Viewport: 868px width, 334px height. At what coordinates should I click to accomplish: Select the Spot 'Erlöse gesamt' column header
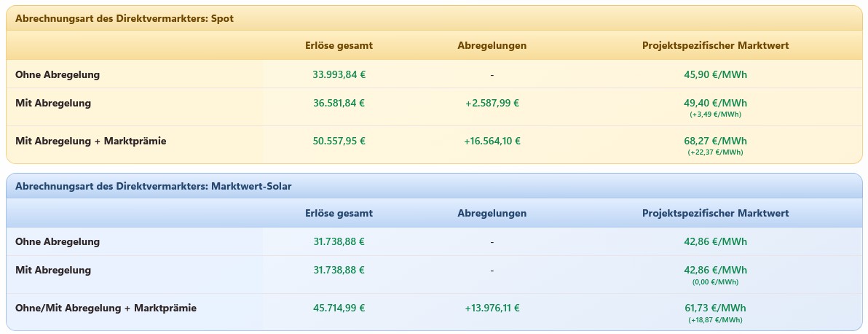(339, 45)
